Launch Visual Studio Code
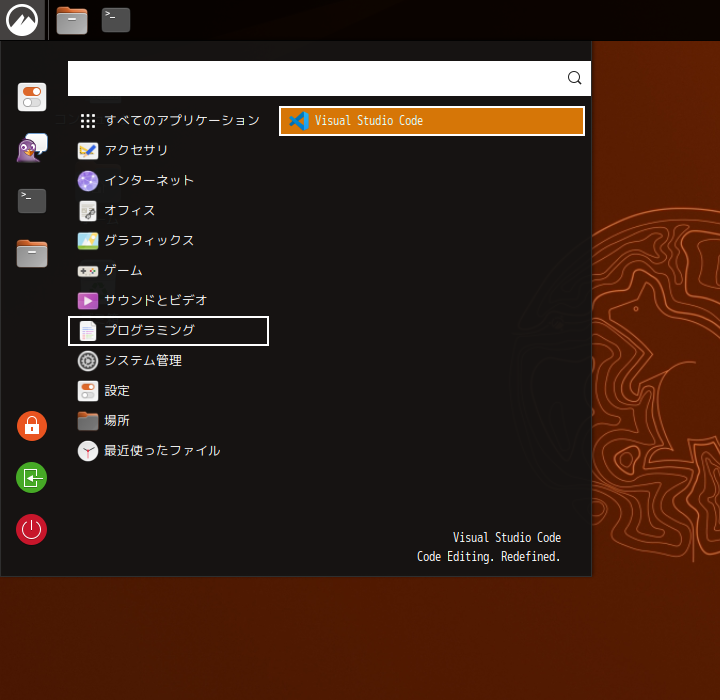The height and width of the screenshot is (700, 720). (x=432, y=121)
